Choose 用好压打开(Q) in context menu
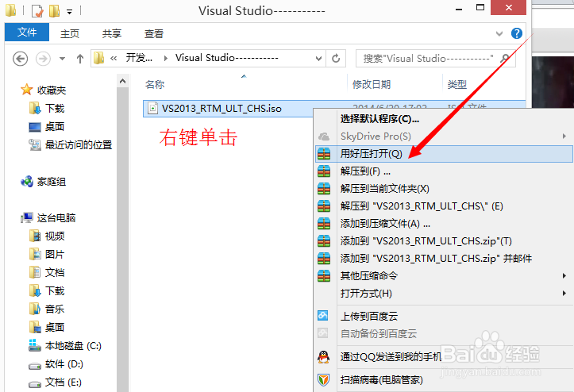Image resolution: width=574 pixels, height=392 pixels. 444,154
